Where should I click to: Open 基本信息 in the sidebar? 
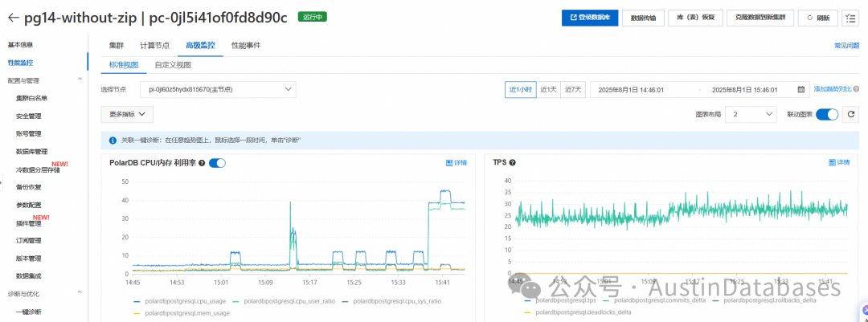[20, 45]
